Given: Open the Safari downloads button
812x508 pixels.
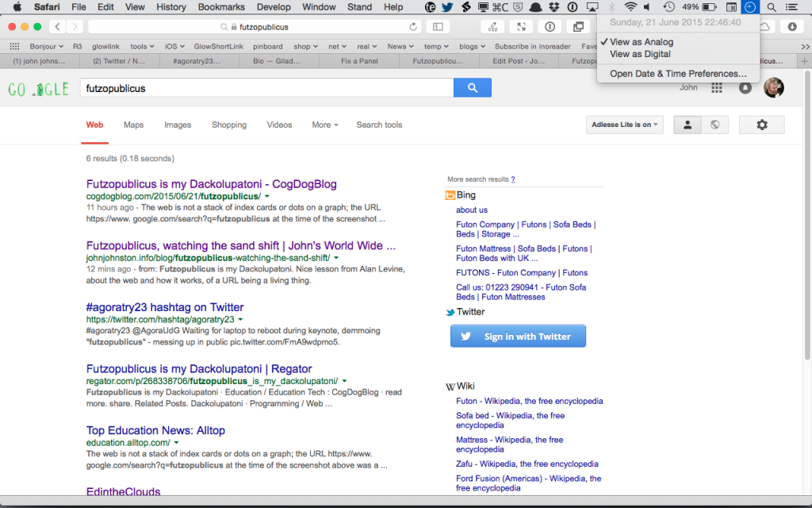Looking at the screenshot, I should [792, 26].
